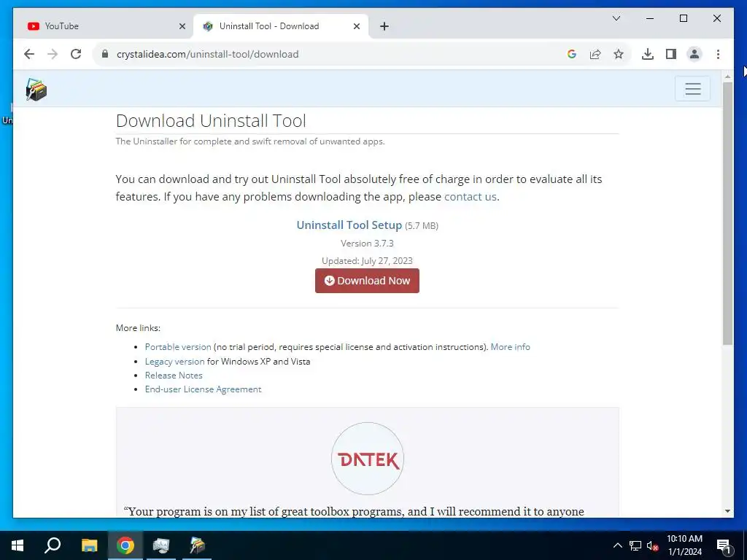This screenshot has width=747, height=560.
Task: Open Chrome three-dot menu
Action: coord(718,54)
